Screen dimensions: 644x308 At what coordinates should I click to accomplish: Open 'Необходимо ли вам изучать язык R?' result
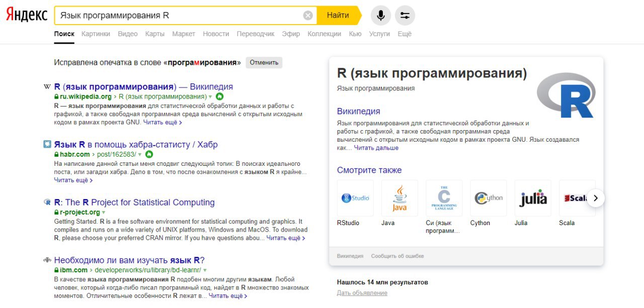coord(129,260)
